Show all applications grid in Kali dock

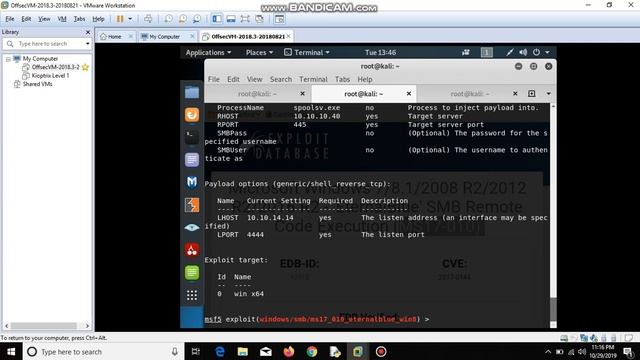tap(192, 295)
